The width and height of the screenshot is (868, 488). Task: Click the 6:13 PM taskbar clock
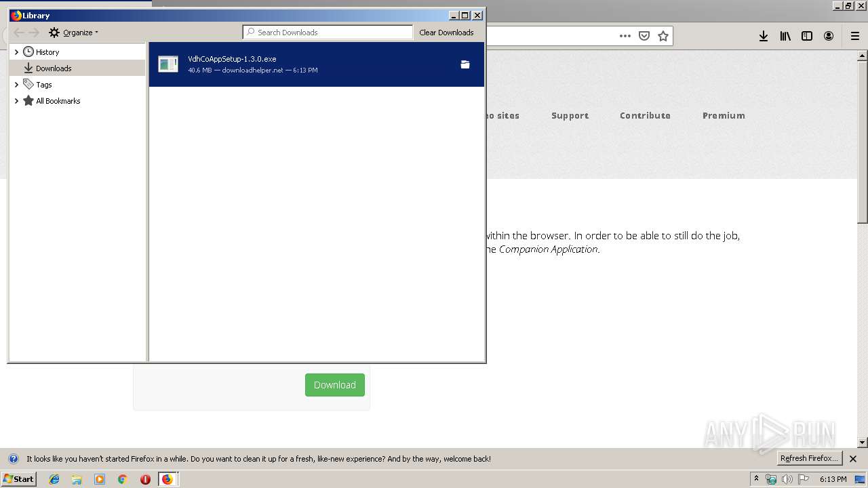(833, 479)
